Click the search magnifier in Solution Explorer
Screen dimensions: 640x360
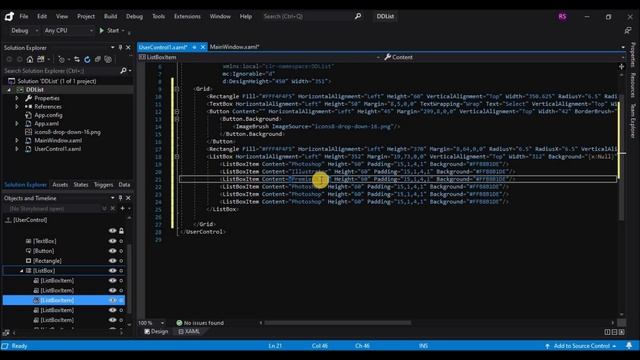coord(123,71)
